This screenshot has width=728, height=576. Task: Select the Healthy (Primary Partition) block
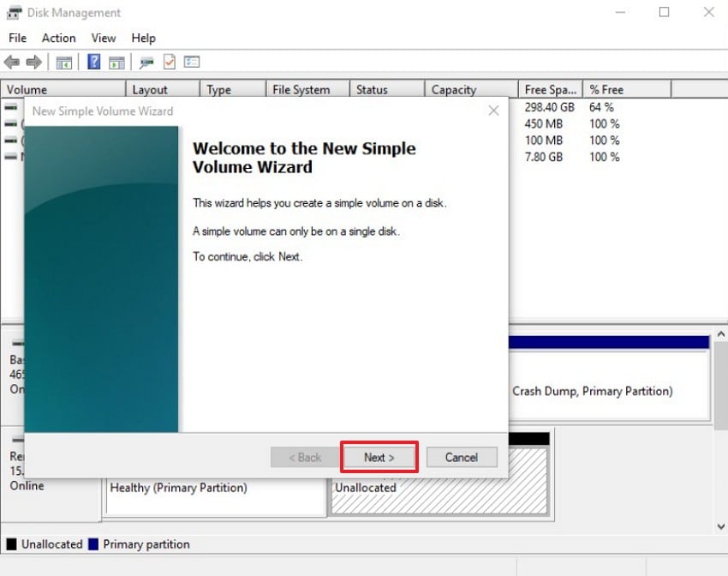tap(216, 495)
